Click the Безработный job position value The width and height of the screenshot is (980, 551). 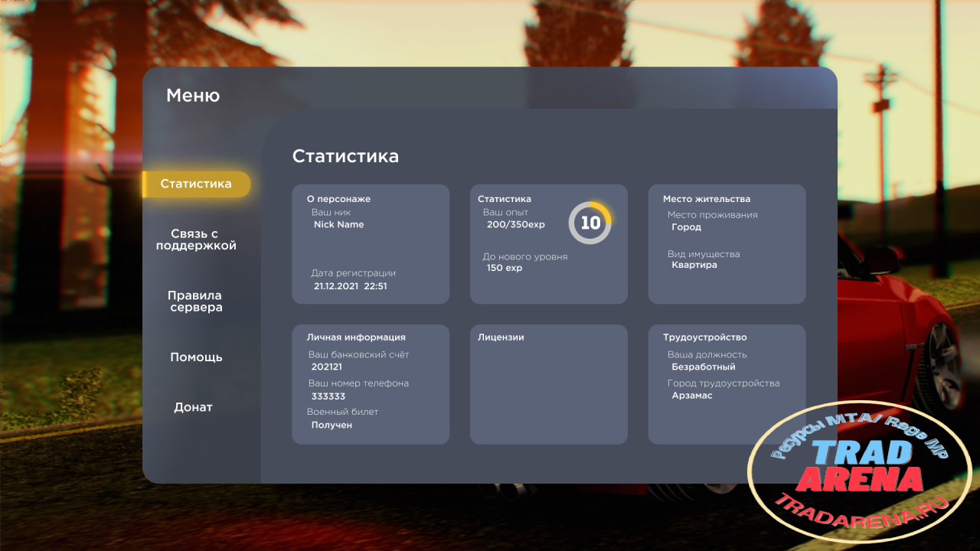click(x=703, y=367)
